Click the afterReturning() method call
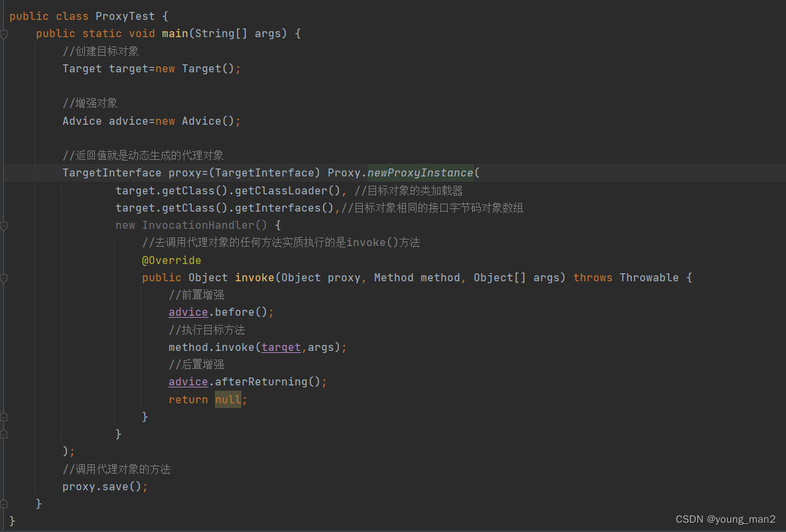This screenshot has width=786, height=532. tap(268, 381)
